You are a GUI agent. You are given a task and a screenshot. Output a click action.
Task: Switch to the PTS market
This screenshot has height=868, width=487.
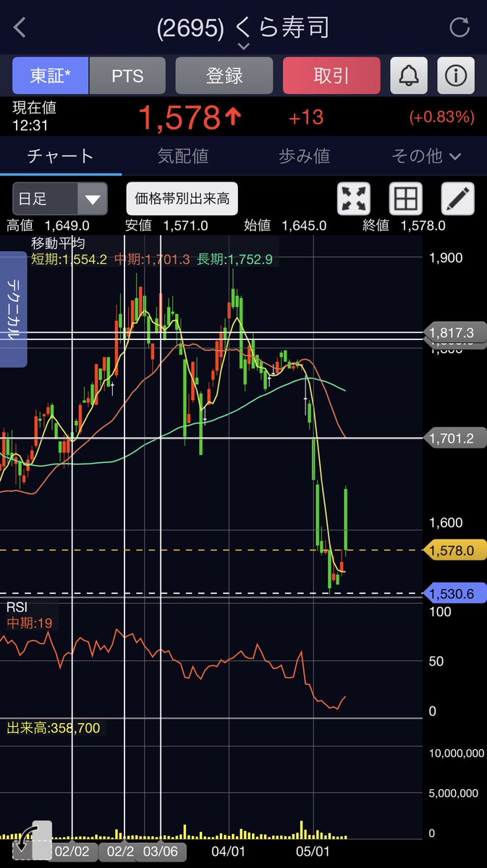(x=127, y=75)
